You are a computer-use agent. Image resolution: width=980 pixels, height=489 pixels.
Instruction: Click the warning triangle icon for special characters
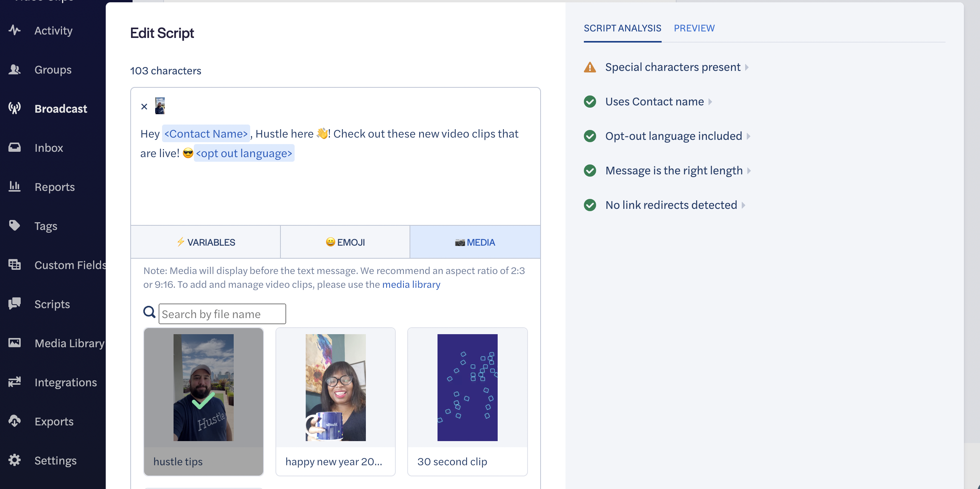[x=590, y=67]
